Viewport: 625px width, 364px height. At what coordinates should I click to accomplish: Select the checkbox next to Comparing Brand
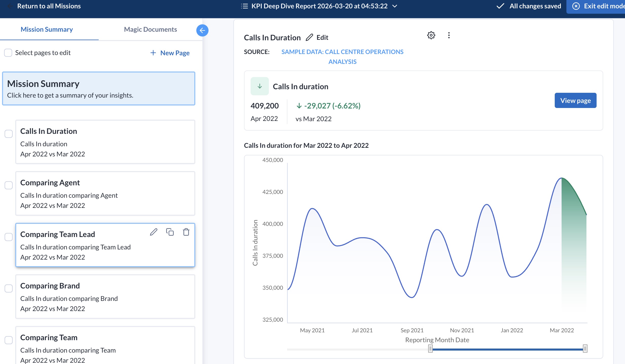pos(8,288)
